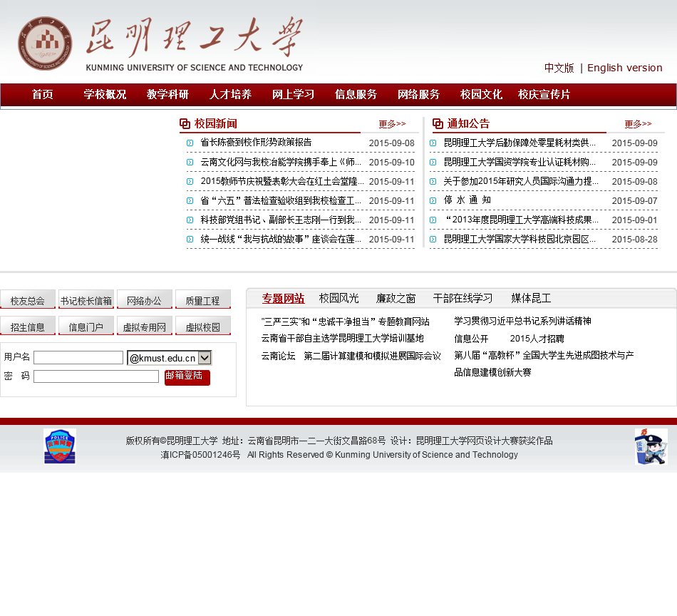Click bullet icon beside 省长陈豪到校作形势政策报告
677x616 pixels.
(190, 143)
